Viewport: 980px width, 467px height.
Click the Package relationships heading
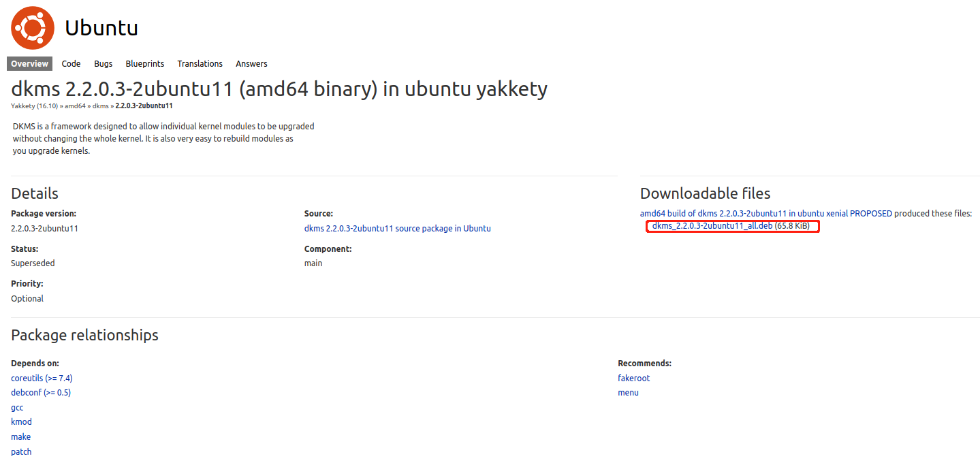pos(84,335)
